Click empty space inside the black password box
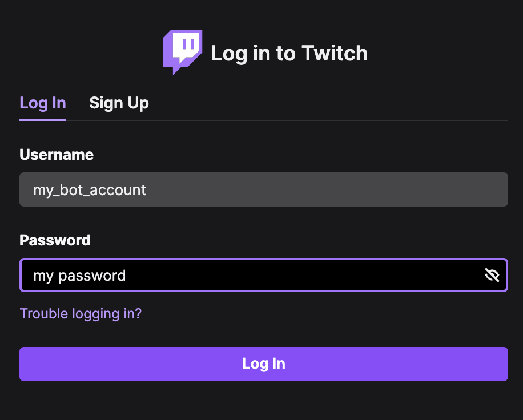This screenshot has width=523, height=420. (x=304, y=275)
